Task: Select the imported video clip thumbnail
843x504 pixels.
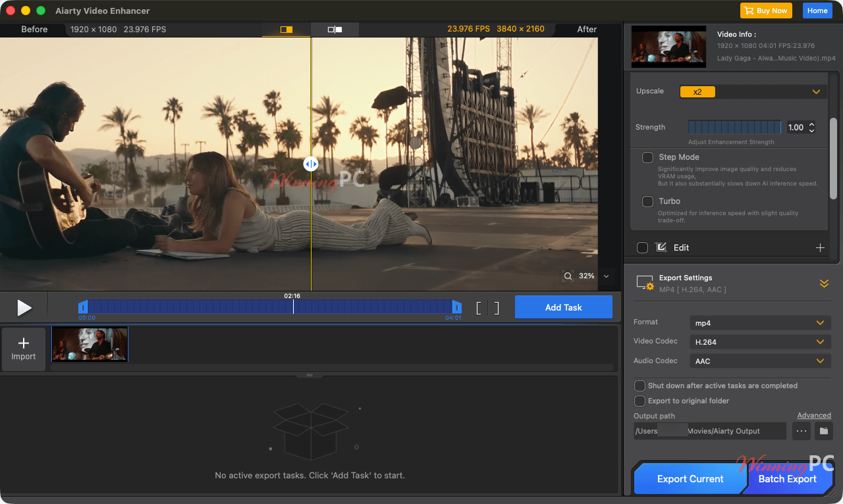Action: point(90,344)
